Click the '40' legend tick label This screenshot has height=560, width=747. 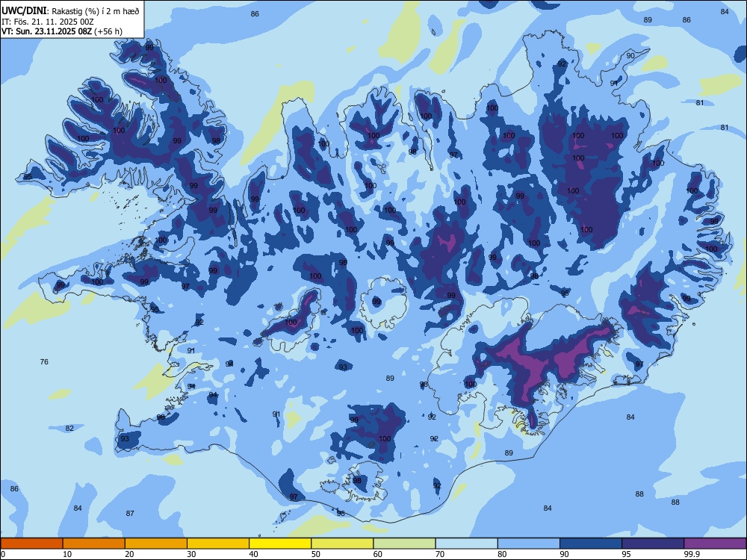pos(253,554)
